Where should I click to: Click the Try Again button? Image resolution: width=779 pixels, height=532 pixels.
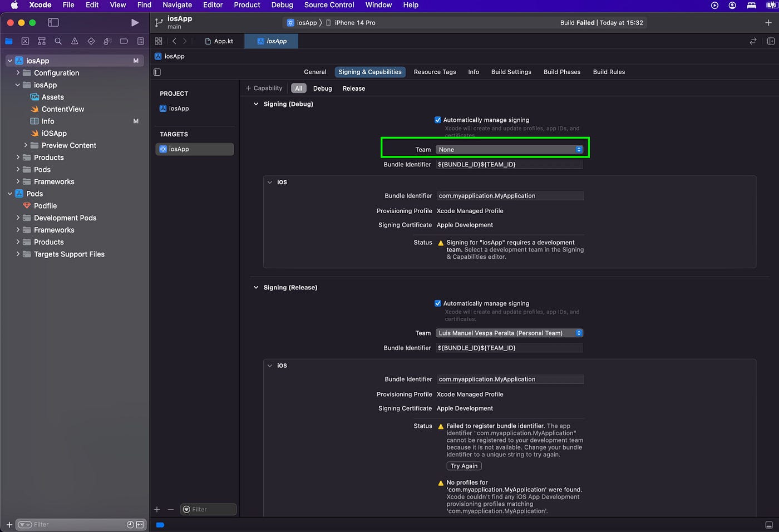click(464, 466)
